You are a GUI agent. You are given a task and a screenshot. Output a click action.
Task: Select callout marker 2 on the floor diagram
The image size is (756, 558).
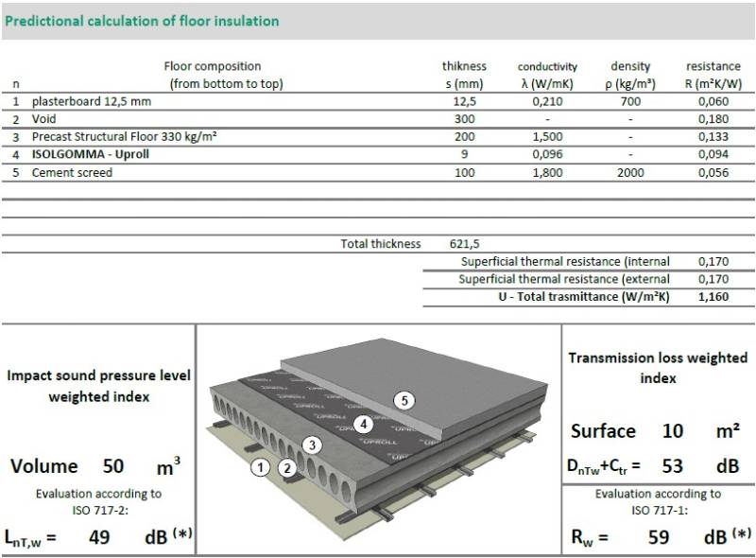point(285,467)
